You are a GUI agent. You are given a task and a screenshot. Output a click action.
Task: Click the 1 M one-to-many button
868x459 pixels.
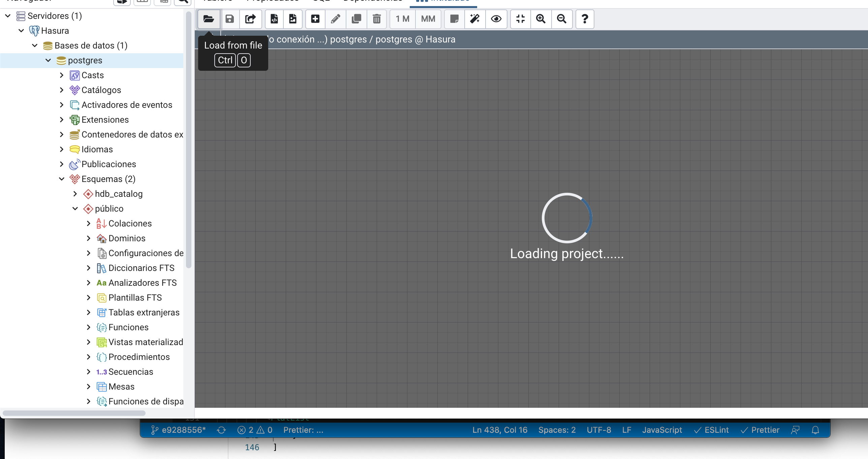click(402, 19)
